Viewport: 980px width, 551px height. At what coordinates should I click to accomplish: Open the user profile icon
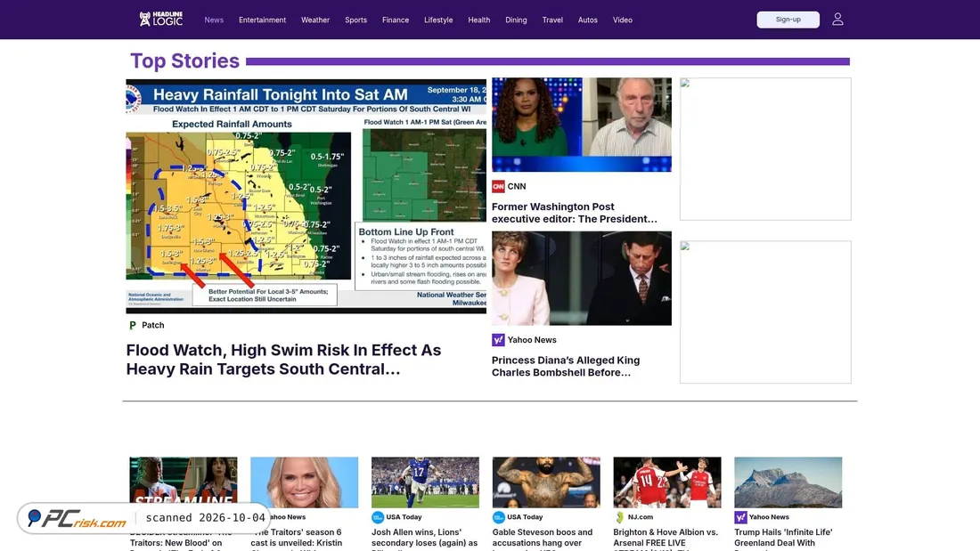tap(837, 20)
